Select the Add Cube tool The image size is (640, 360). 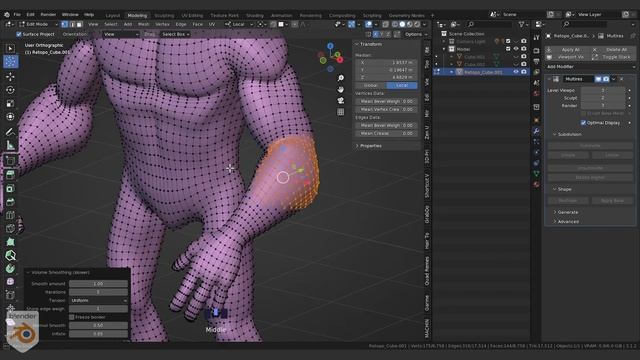coord(11,160)
